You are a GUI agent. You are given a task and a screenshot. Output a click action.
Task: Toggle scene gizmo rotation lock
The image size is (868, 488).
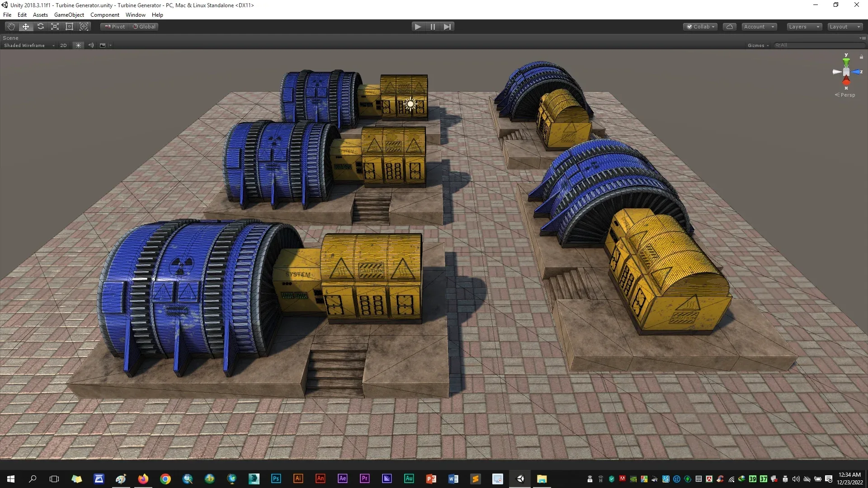(861, 57)
